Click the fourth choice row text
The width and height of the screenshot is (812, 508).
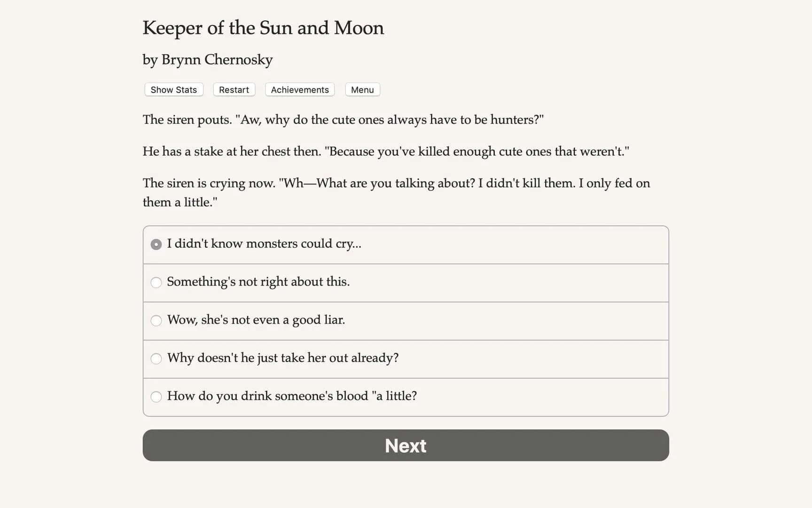(283, 358)
